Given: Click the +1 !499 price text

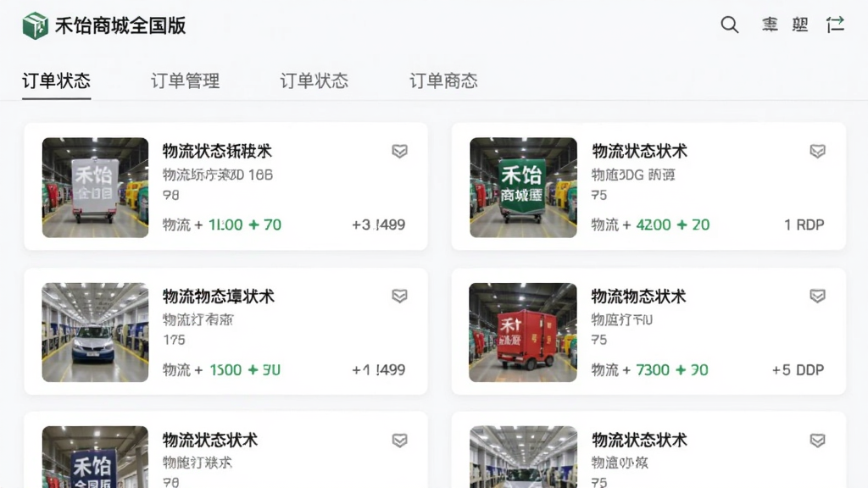Looking at the screenshot, I should [379, 369].
